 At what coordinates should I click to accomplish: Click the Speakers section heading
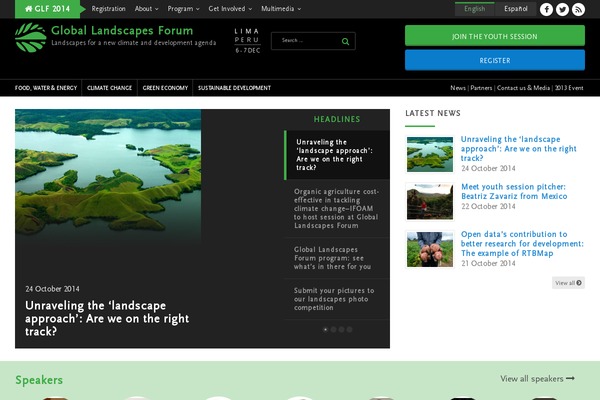(x=39, y=380)
